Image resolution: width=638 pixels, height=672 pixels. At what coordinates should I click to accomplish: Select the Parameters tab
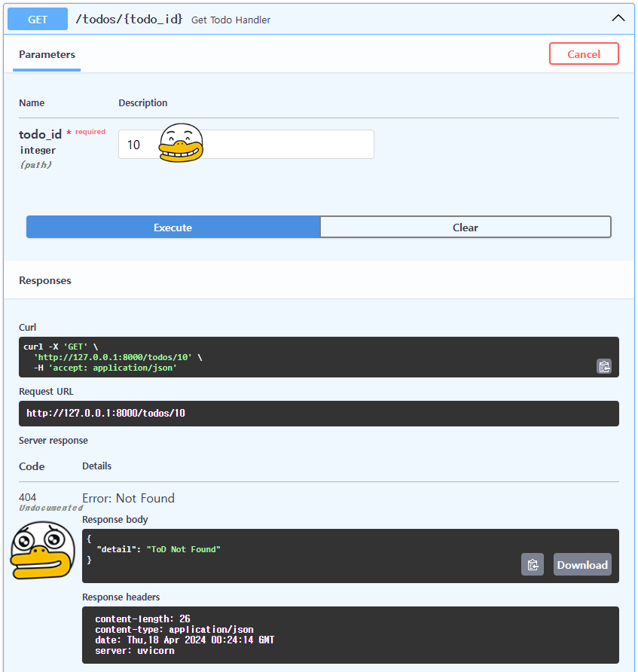[x=47, y=55]
